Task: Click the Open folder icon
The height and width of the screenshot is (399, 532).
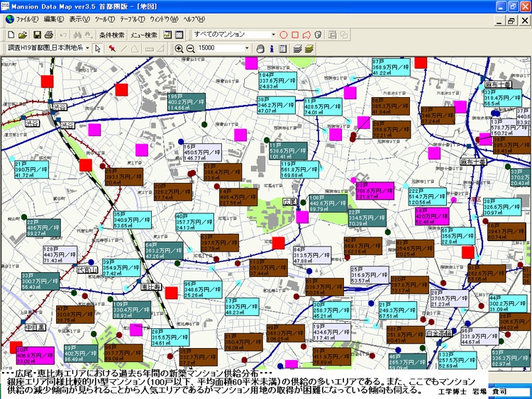Action: [22, 34]
